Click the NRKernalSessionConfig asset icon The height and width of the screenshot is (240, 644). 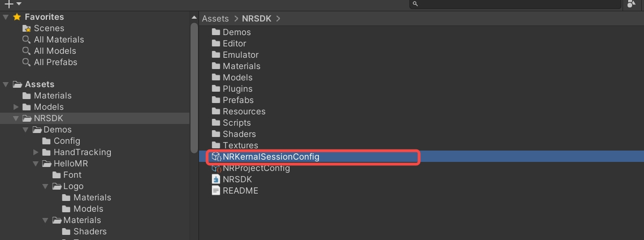216,157
